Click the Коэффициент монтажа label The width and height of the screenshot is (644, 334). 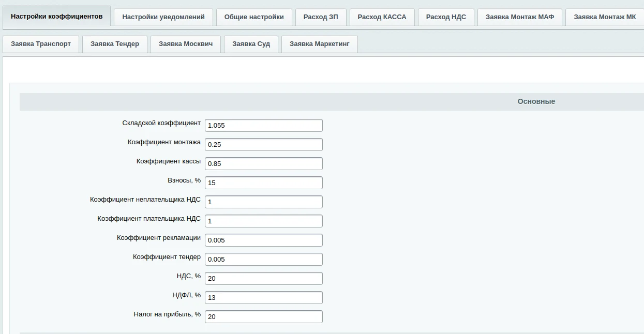(x=164, y=142)
